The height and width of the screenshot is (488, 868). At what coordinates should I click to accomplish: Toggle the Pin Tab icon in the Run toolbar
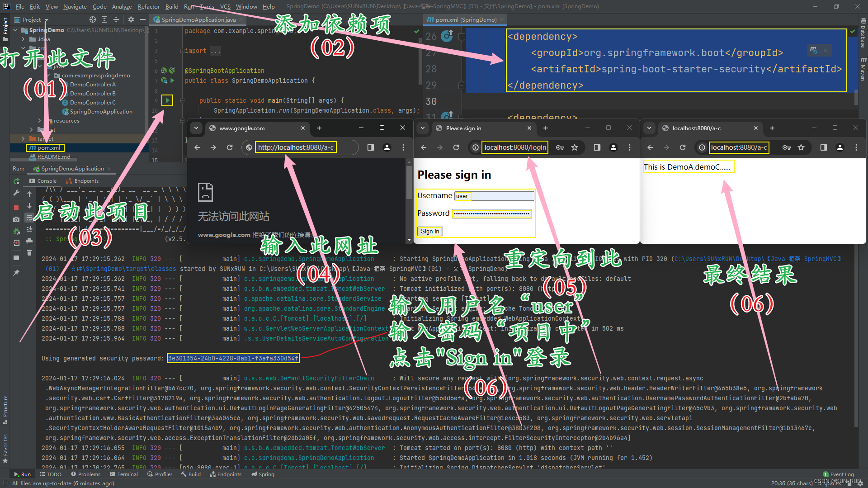[16, 273]
